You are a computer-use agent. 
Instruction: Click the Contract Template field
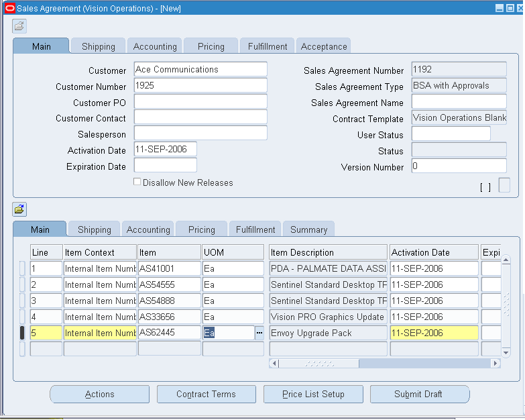click(x=459, y=117)
